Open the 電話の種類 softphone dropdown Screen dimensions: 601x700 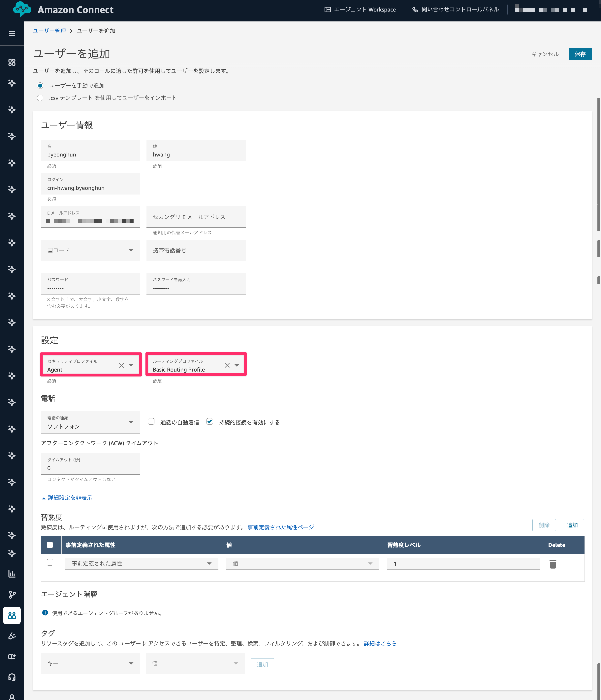90,422
